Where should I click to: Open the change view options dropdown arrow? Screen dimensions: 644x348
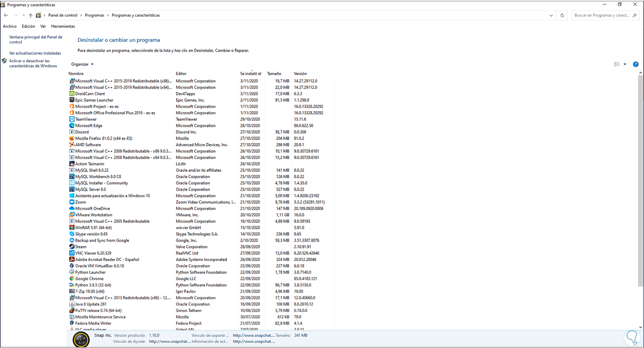(625, 64)
